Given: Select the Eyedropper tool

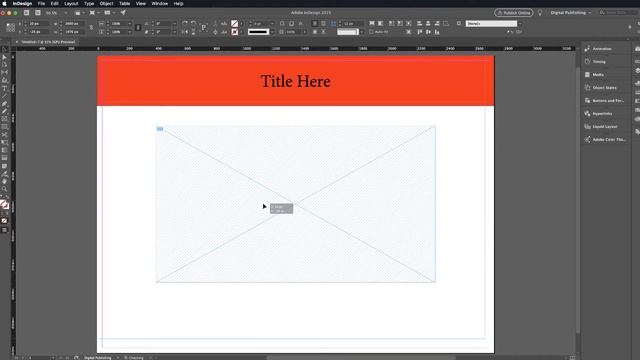Looking at the screenshot, I should [x=4, y=173].
